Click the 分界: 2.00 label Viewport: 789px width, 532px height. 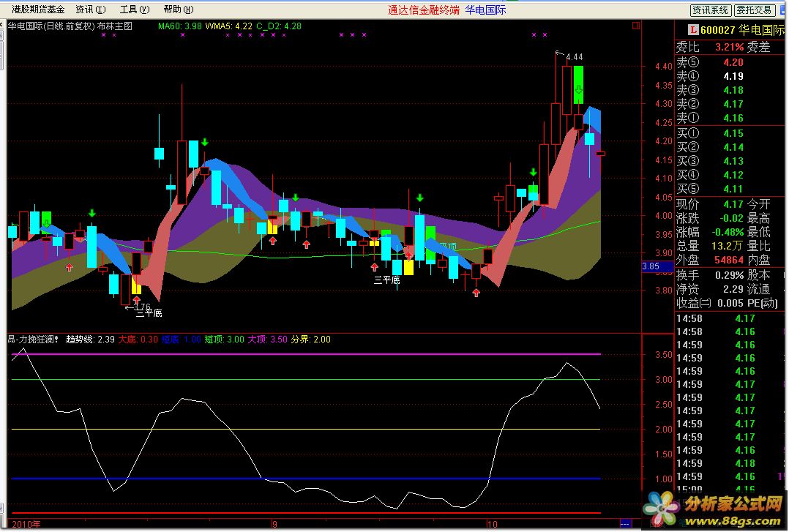(310, 340)
